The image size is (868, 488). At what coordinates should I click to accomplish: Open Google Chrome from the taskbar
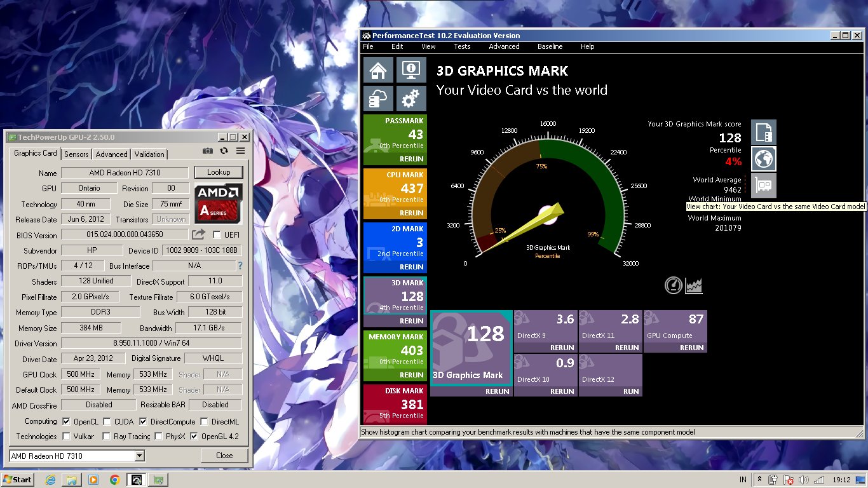point(115,479)
